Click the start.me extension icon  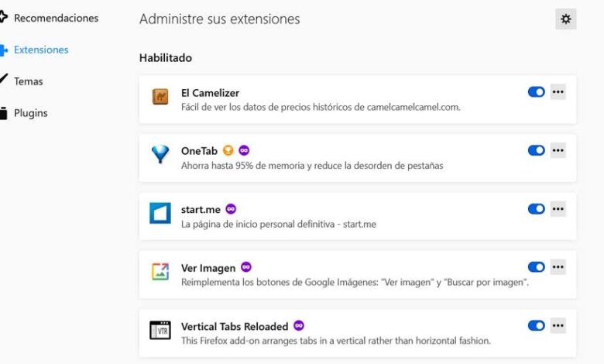[x=160, y=214]
